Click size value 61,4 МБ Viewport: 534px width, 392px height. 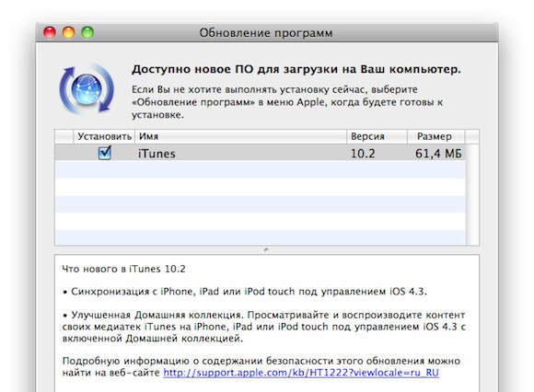click(x=438, y=154)
